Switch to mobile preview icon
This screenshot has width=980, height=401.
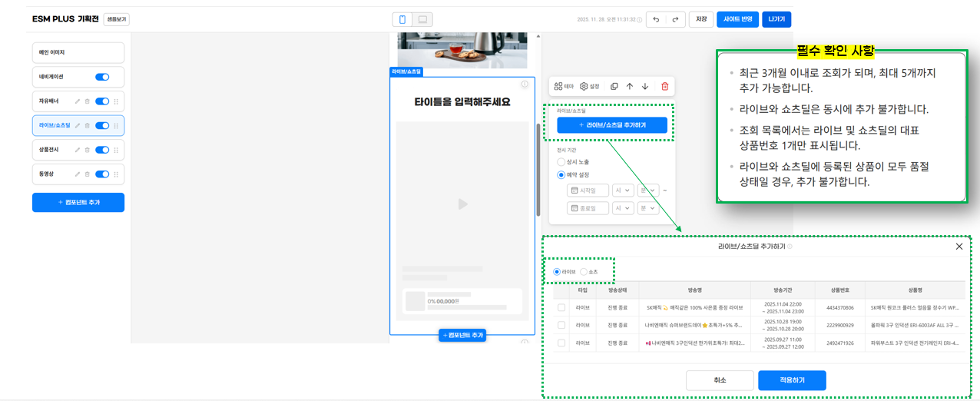tap(402, 19)
